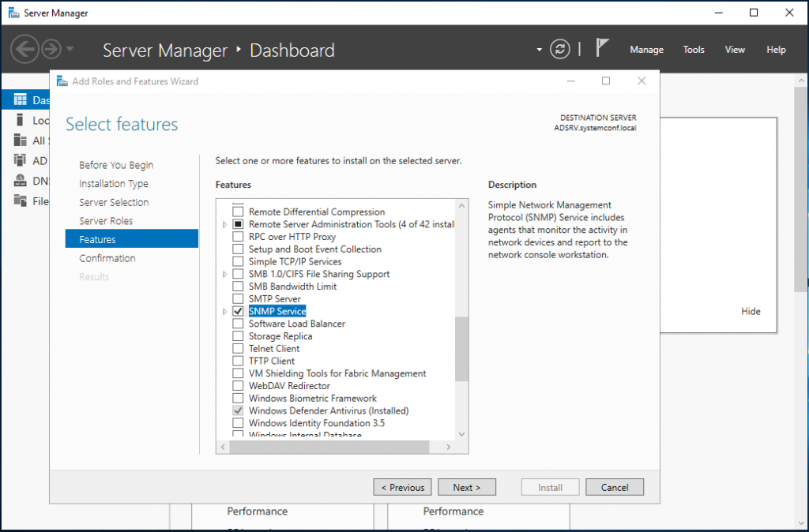This screenshot has height=532, width=809.
Task: Click the back navigation arrow
Action: (24, 49)
